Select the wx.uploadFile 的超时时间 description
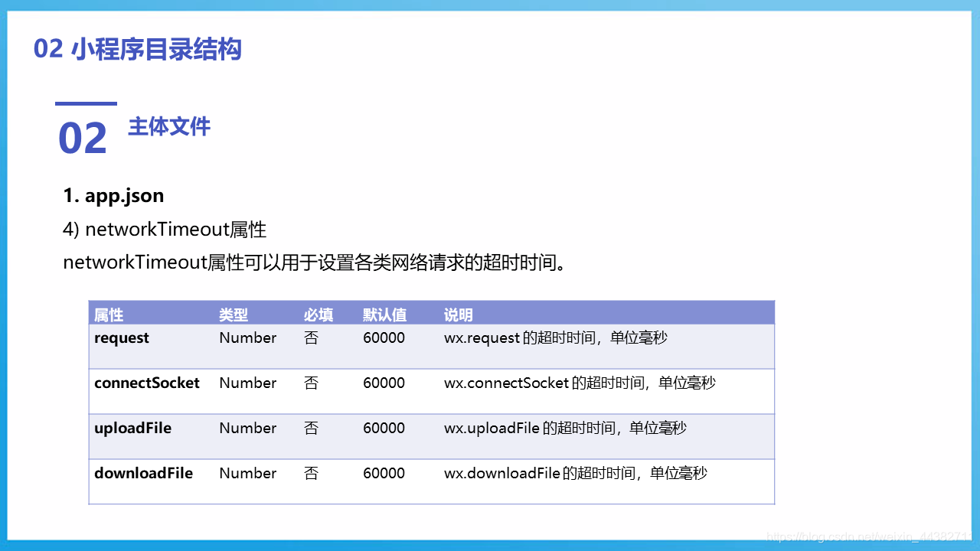The width and height of the screenshot is (980, 551). (x=566, y=428)
